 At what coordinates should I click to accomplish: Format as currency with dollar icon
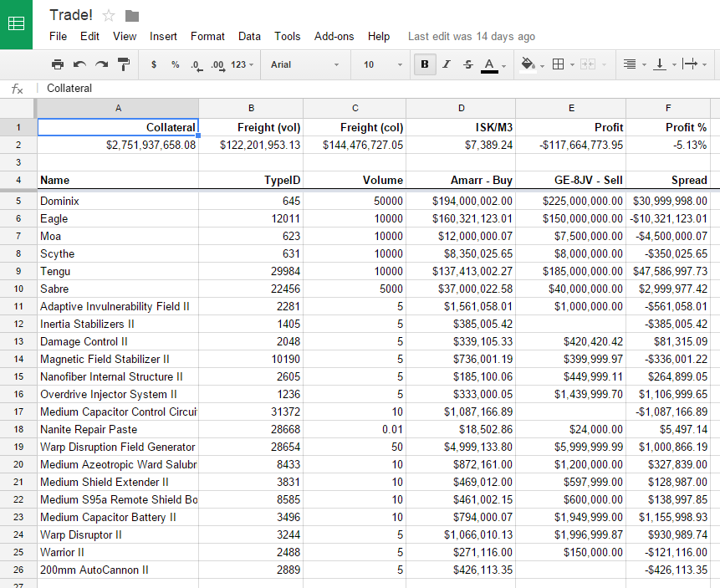pyautogui.click(x=154, y=64)
